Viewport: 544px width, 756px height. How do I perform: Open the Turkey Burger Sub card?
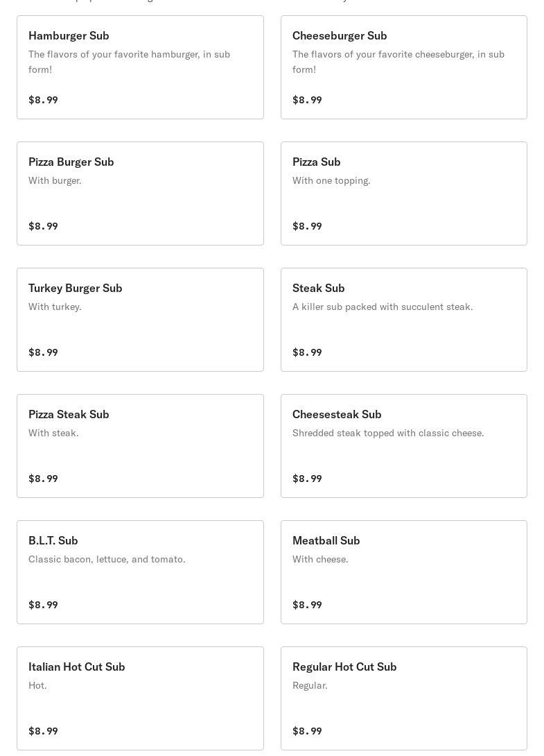pyautogui.click(x=140, y=320)
